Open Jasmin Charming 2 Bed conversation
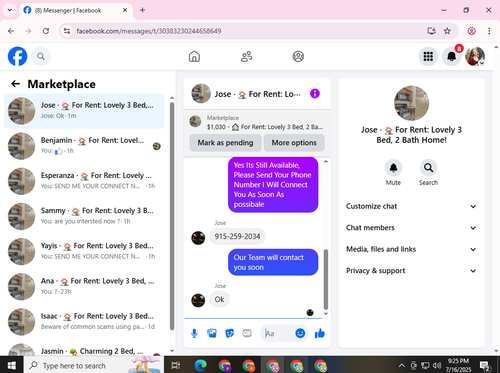This screenshot has width=500, height=373. (x=84, y=349)
